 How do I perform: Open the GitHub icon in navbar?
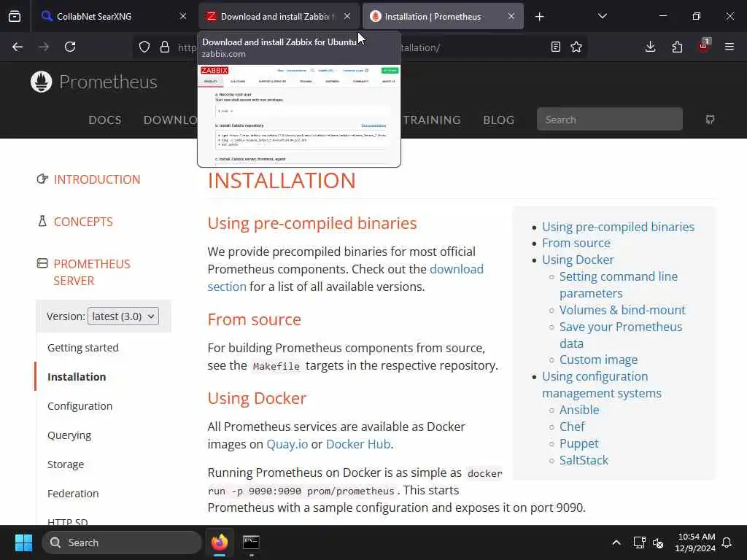[710, 120]
